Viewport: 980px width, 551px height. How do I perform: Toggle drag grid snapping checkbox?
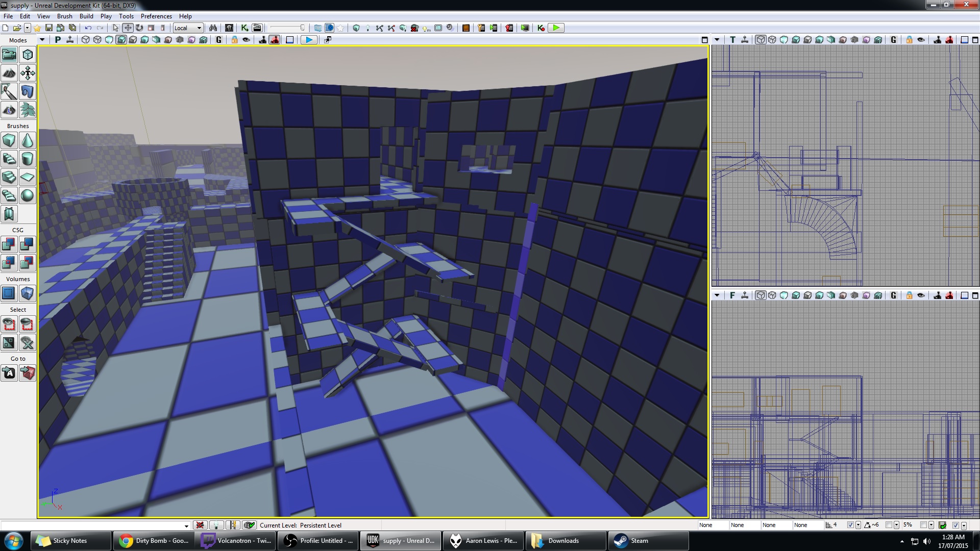pos(850,525)
